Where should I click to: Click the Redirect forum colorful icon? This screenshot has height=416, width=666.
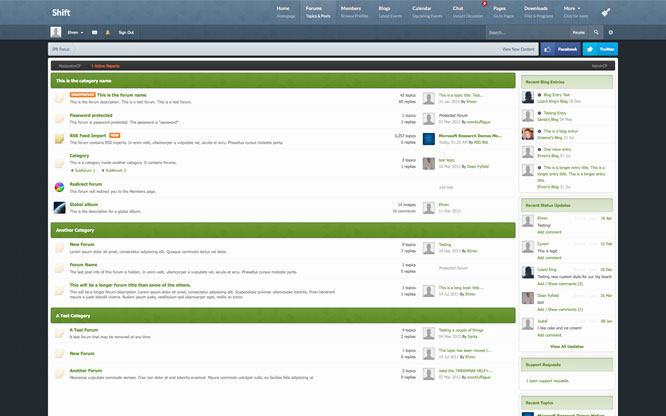60,186
